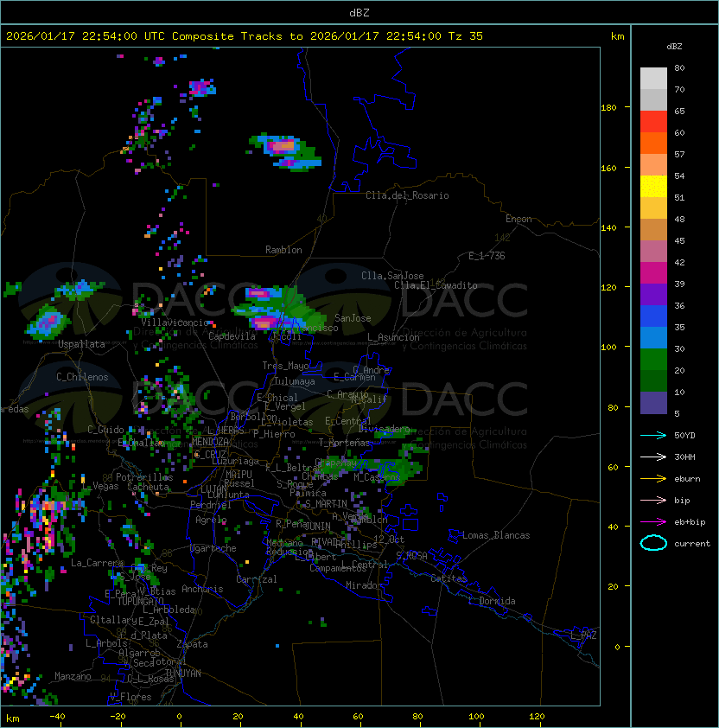Click the cyan 50YD arrow in legend
The height and width of the screenshot is (728, 719).
click(653, 435)
